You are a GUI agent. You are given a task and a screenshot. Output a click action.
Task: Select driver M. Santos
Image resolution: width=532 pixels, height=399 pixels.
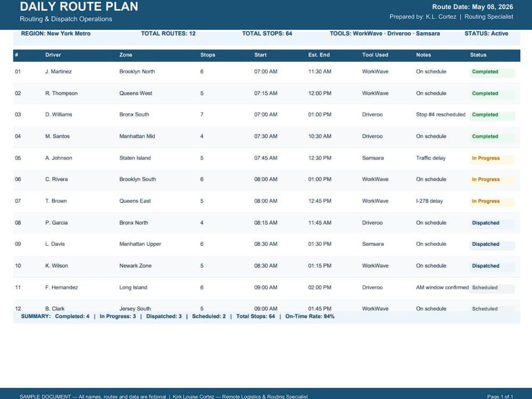tap(57, 136)
